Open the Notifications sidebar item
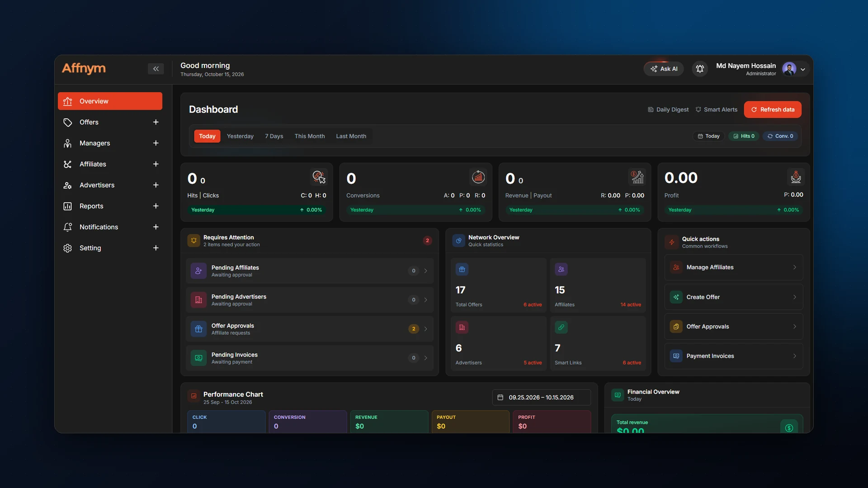Screen dimensions: 868x488 click(x=99, y=227)
